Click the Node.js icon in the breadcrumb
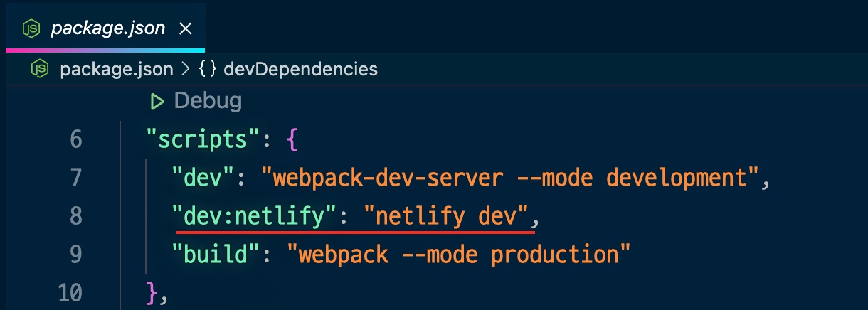 point(41,69)
